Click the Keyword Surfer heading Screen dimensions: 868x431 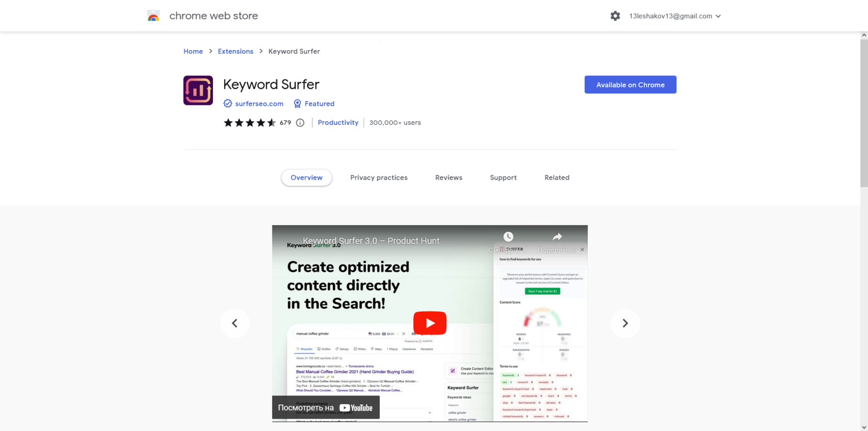tap(271, 84)
